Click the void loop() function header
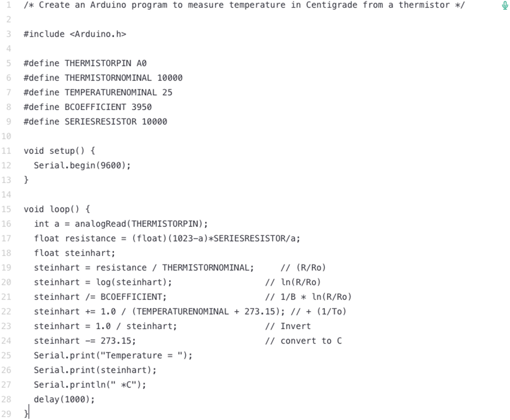510x420 pixels. (x=57, y=209)
